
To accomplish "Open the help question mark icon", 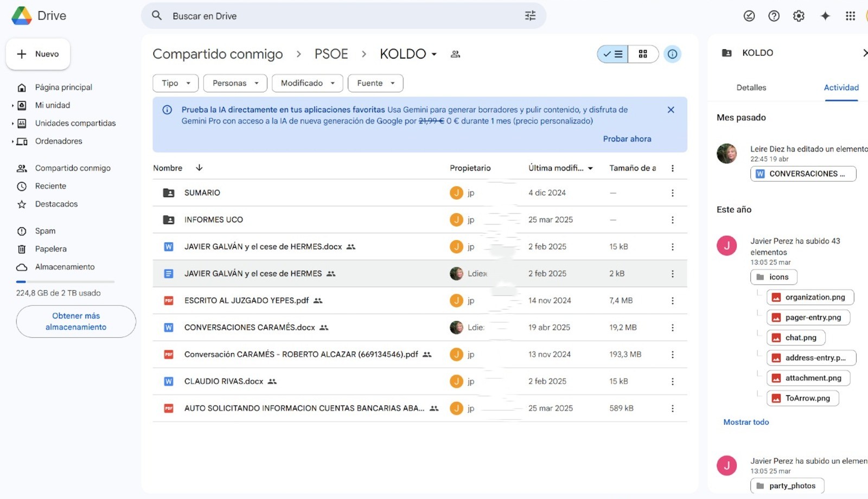I will click(774, 16).
